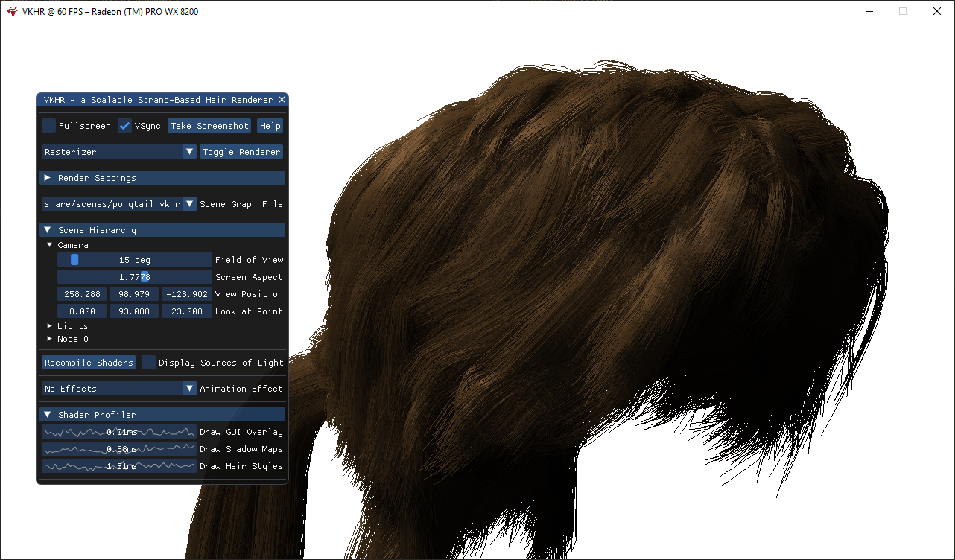The height and width of the screenshot is (560, 955).
Task: Open the Animation Effect dropdown
Action: click(119, 389)
